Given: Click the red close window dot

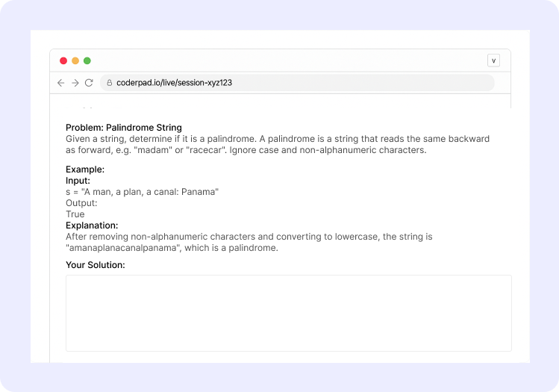Looking at the screenshot, I should coord(63,60).
